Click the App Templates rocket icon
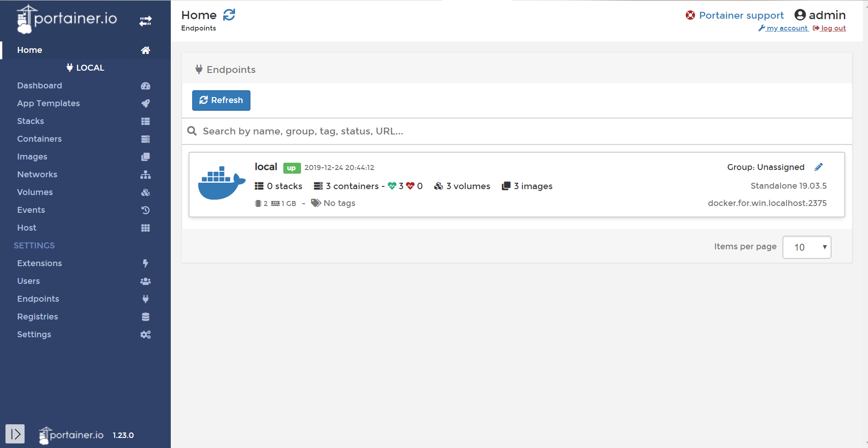The image size is (868, 448). point(145,103)
